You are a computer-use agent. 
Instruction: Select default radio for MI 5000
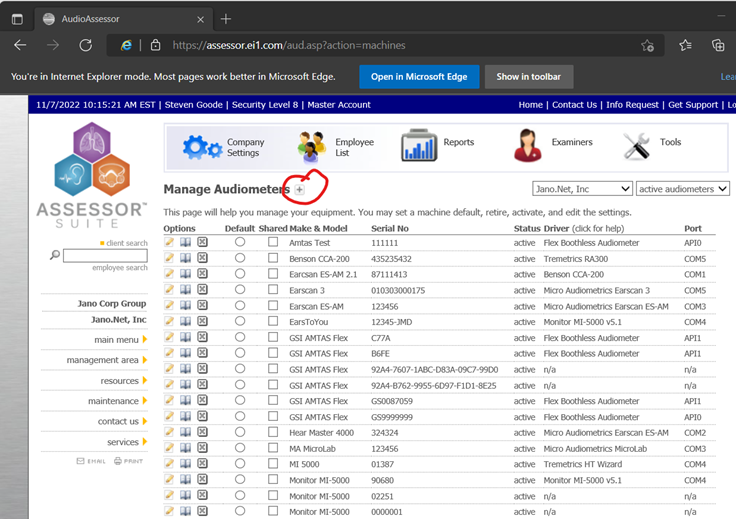pos(240,464)
